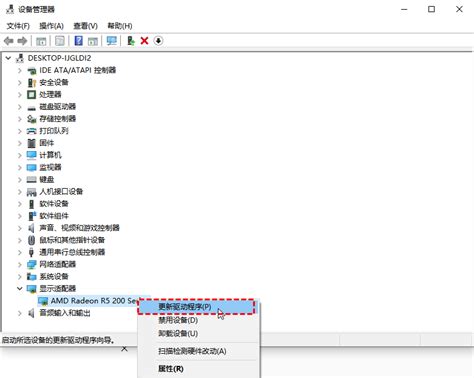Click the green update driver toolbar icon
474x378 pixels.
tap(131, 41)
